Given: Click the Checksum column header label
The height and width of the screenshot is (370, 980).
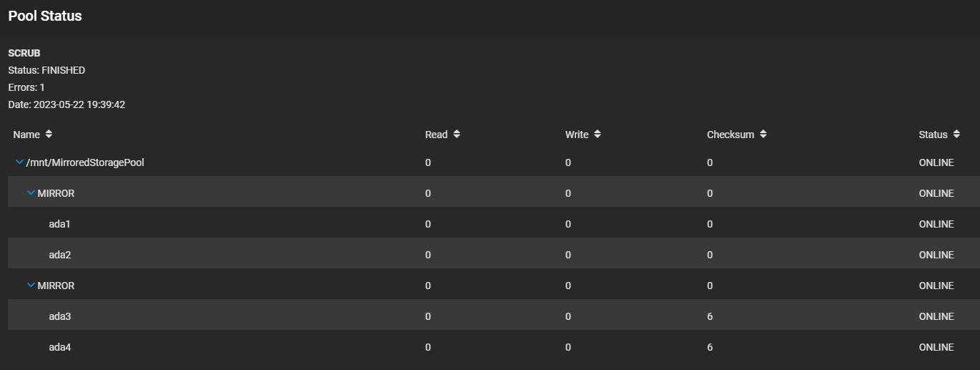Looking at the screenshot, I should tap(730, 135).
